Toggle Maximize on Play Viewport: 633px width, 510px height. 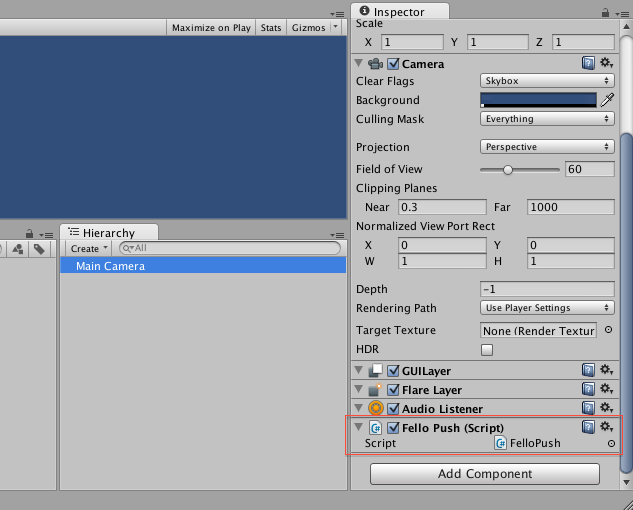(211, 28)
